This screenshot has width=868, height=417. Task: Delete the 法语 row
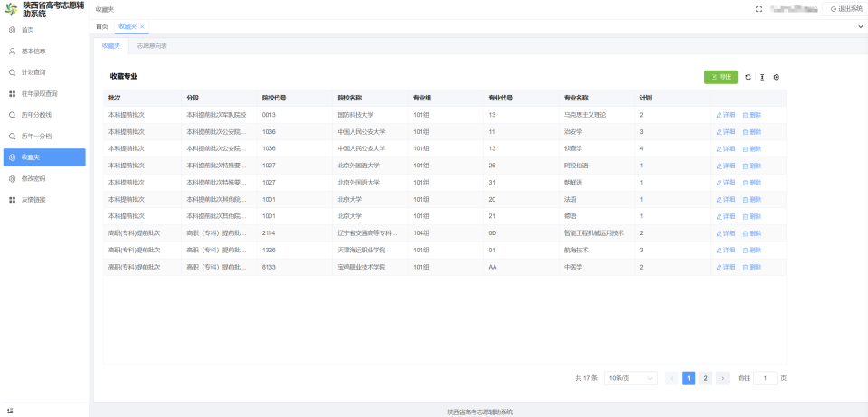click(x=752, y=199)
